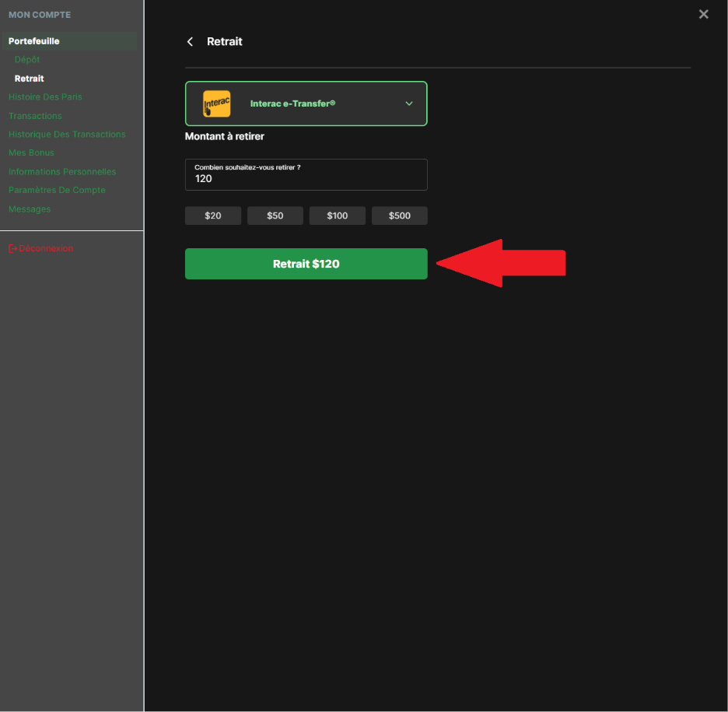Click the Déconnexion logout icon
Image resolution: width=728 pixels, height=712 pixels.
[12, 249]
